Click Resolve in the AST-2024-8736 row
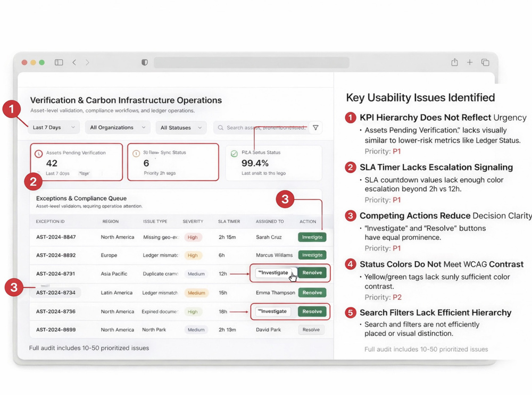The image size is (532, 399). pos(312,311)
